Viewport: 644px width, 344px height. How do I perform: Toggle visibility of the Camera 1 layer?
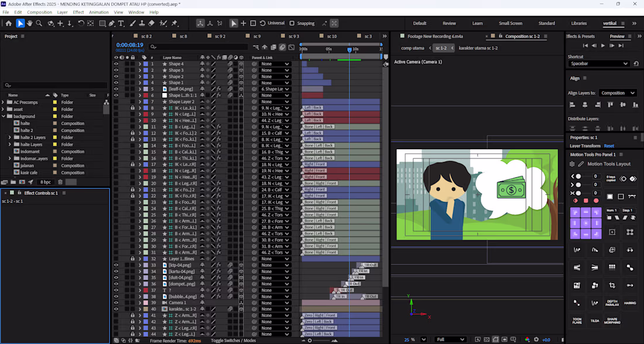pos(116,302)
